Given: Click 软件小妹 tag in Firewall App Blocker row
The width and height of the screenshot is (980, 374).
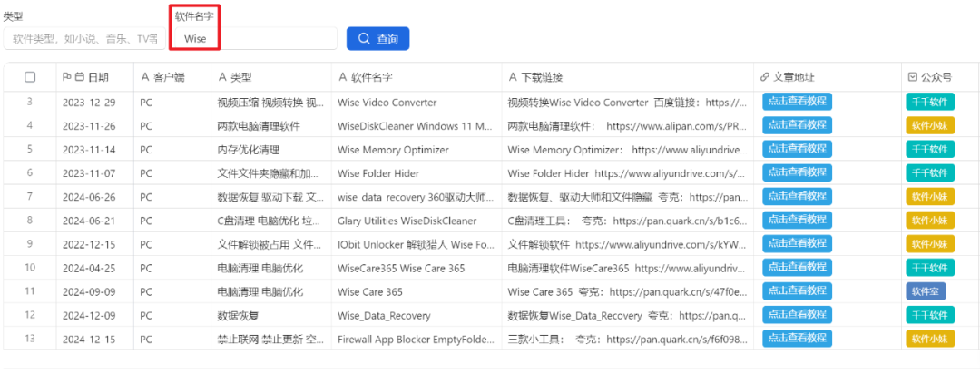Looking at the screenshot, I should click(x=930, y=339).
